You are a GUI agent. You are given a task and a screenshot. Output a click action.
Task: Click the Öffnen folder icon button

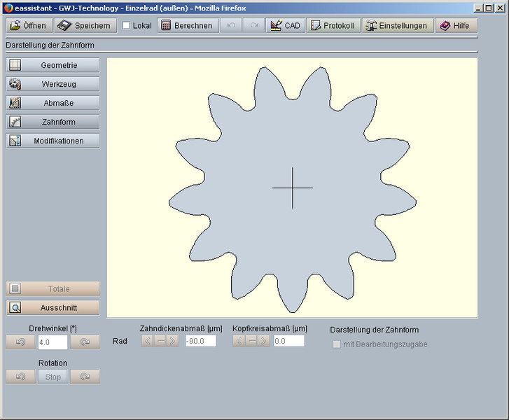point(28,25)
